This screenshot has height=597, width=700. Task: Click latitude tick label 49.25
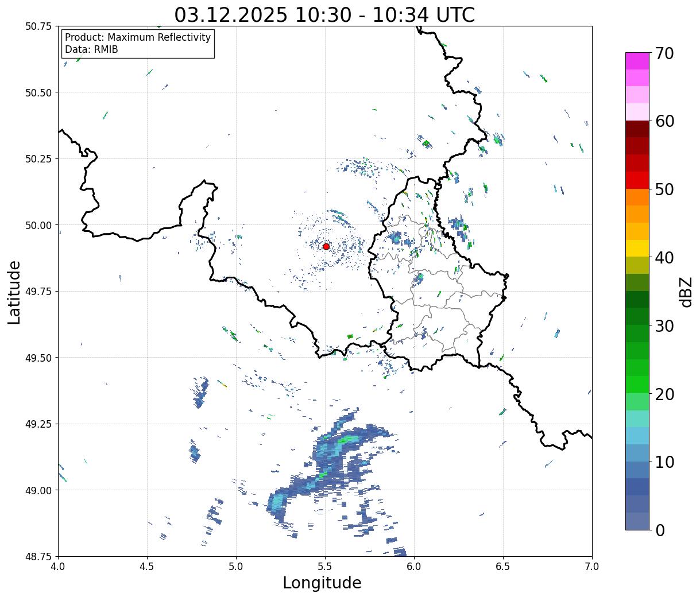(x=40, y=424)
